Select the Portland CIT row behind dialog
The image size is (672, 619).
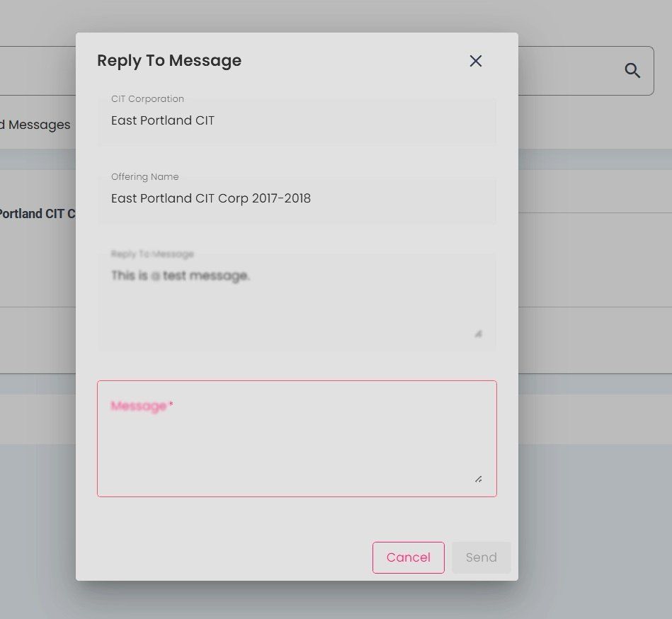[x=37, y=214]
